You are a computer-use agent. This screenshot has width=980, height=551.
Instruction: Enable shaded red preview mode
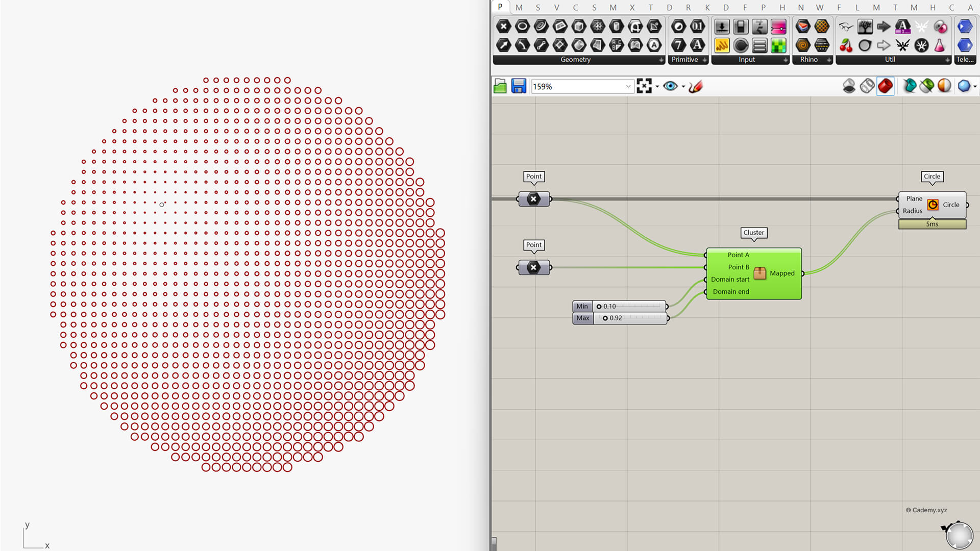point(886,86)
